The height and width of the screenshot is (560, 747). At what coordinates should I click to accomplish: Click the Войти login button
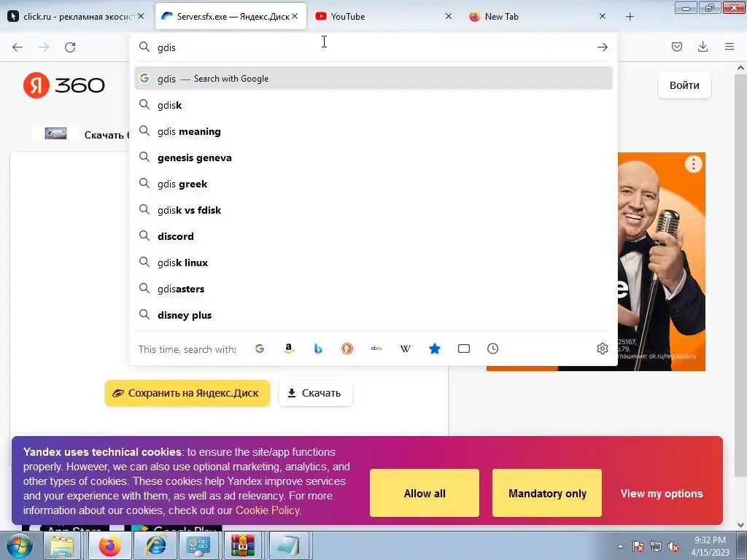click(x=684, y=86)
